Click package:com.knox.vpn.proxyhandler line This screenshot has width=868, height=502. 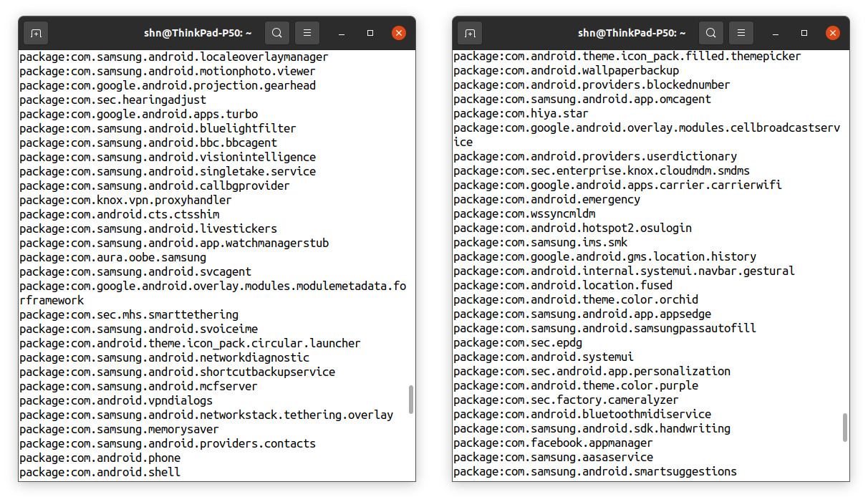coord(125,200)
